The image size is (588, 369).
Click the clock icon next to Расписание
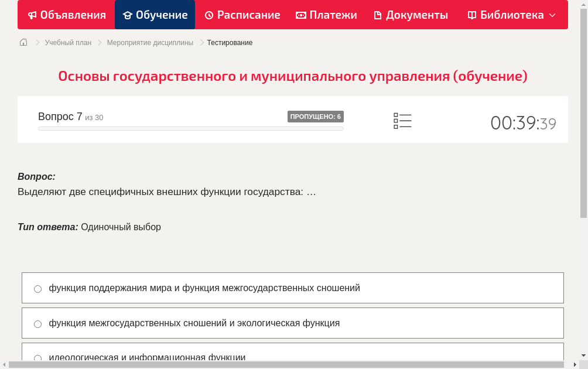[x=209, y=15]
